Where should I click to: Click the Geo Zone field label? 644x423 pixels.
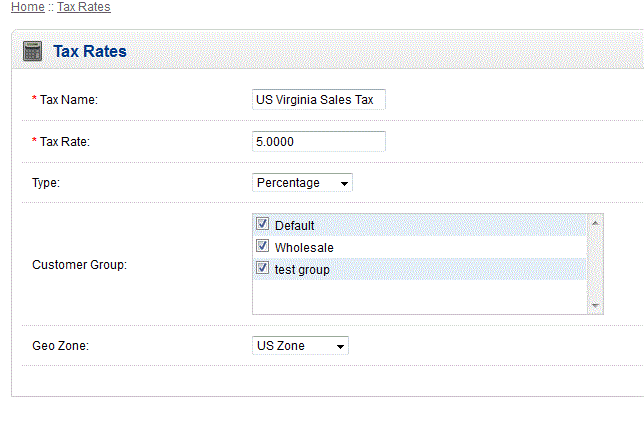[62, 346]
